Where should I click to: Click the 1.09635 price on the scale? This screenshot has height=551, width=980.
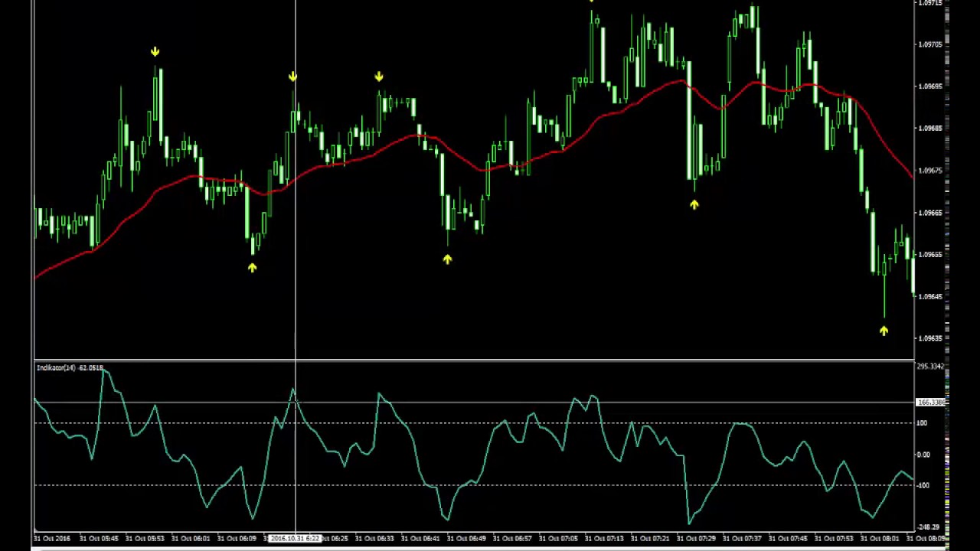pos(930,338)
